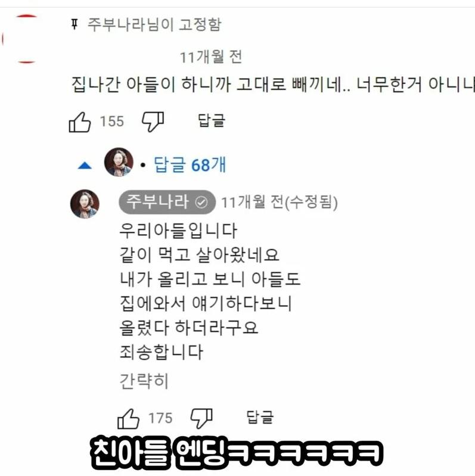
Task: Collapse the reply text with 간략히
Action: pyautogui.click(x=144, y=381)
